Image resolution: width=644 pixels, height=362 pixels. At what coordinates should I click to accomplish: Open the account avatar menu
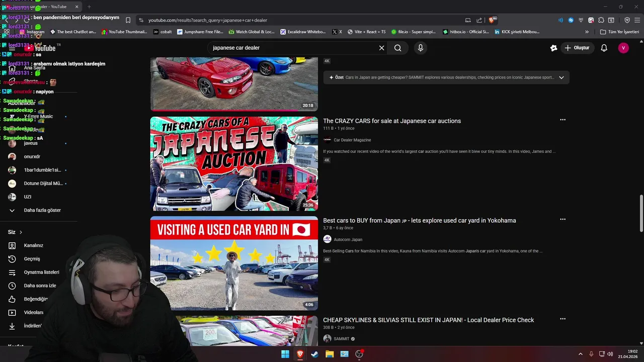[623, 48]
